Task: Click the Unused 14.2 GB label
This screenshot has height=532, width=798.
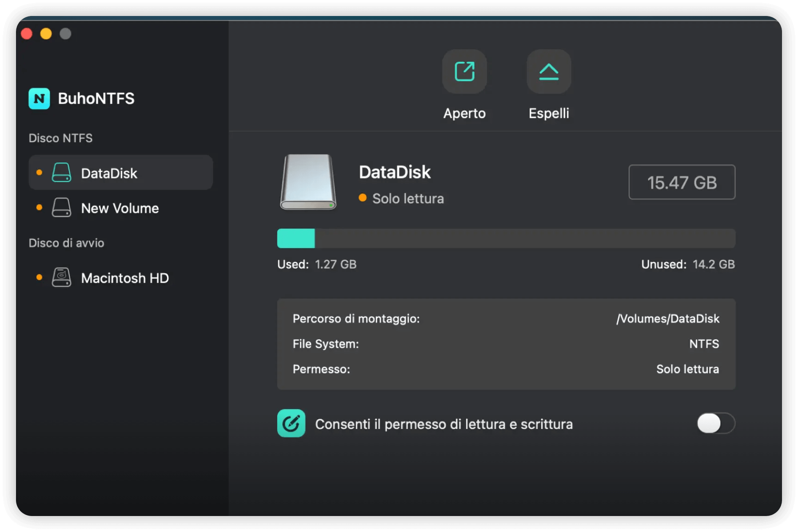Action: tap(688, 264)
